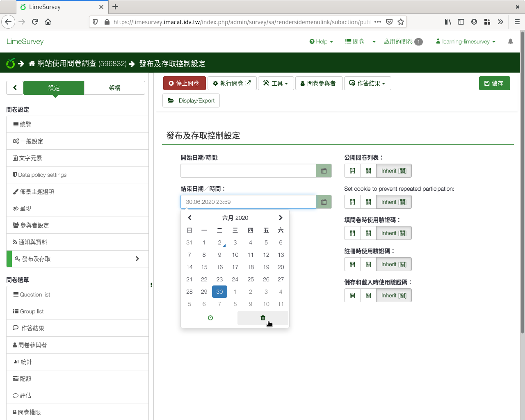The width and height of the screenshot is (525, 420).
Task: Click the clock icon to select time
Action: point(210,318)
